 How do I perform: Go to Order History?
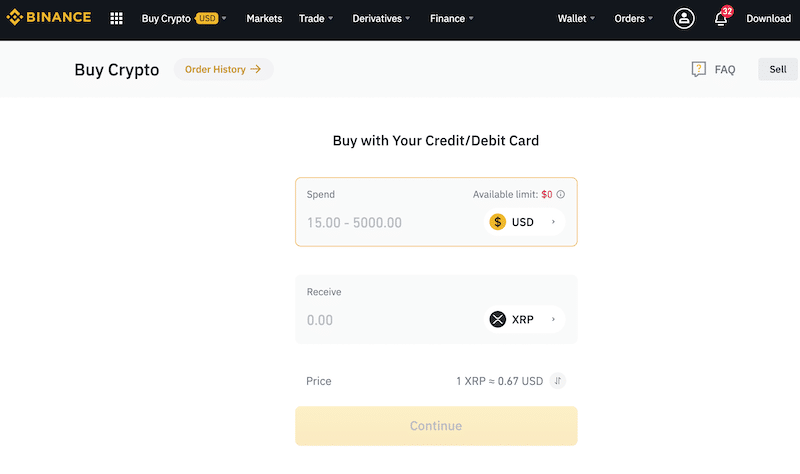pos(223,69)
